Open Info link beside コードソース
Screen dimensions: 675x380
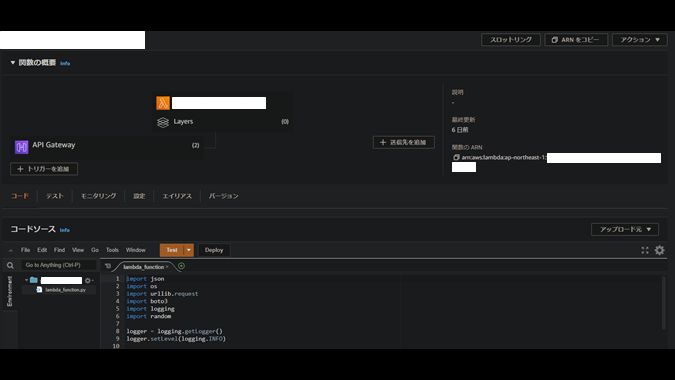(x=65, y=230)
